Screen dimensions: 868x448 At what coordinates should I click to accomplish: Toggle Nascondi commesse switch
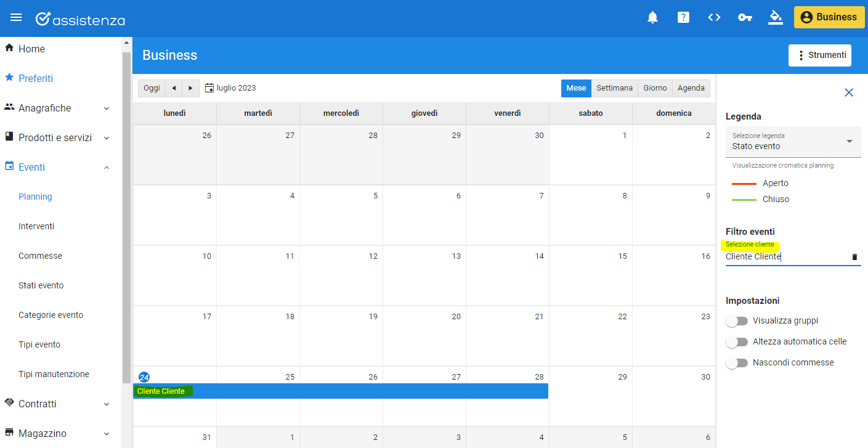[737, 363]
